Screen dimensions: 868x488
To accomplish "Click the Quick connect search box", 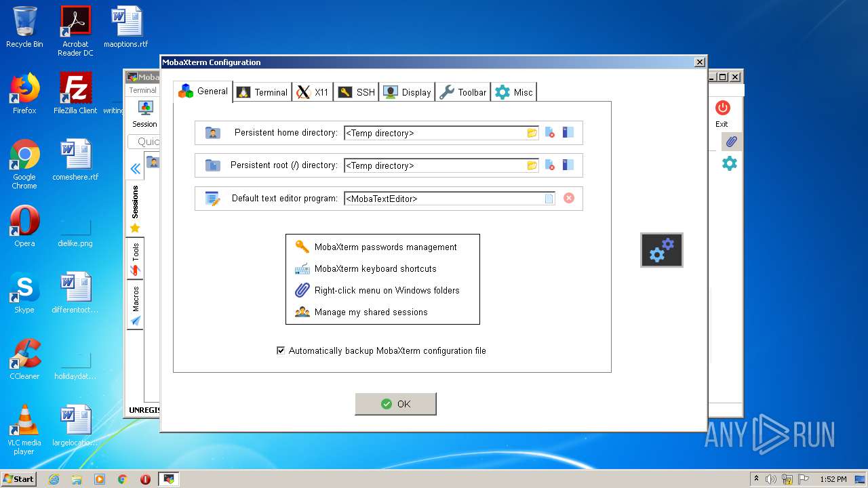I will (x=144, y=142).
